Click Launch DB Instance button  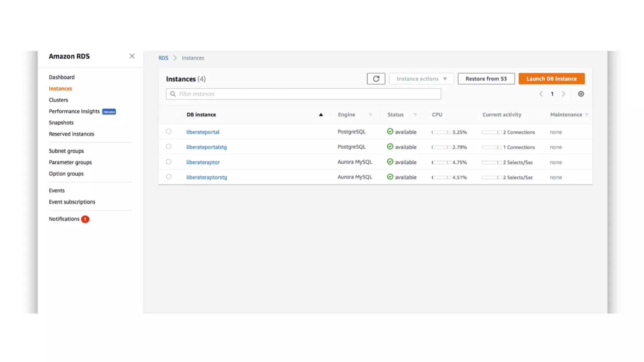tap(551, 79)
